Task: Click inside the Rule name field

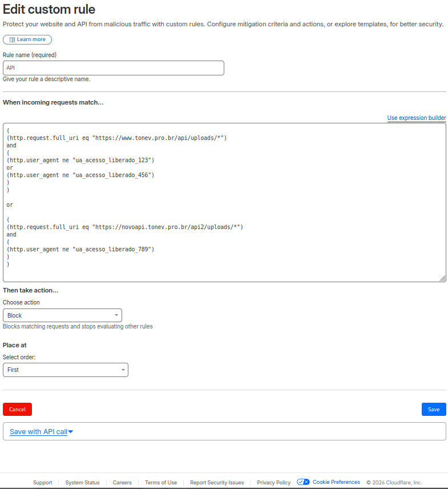Action: pyautogui.click(x=114, y=68)
